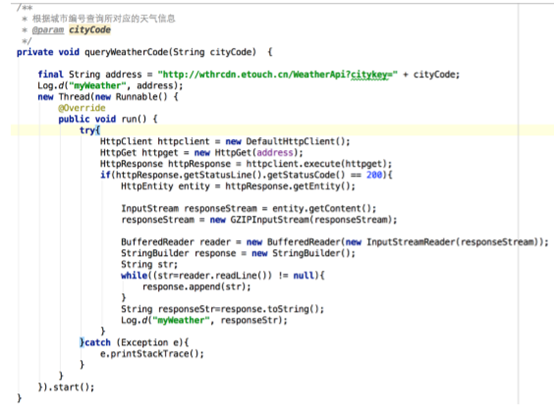Click the queryWeatherCode method name
The width and height of the screenshot is (554, 417).
point(127,52)
